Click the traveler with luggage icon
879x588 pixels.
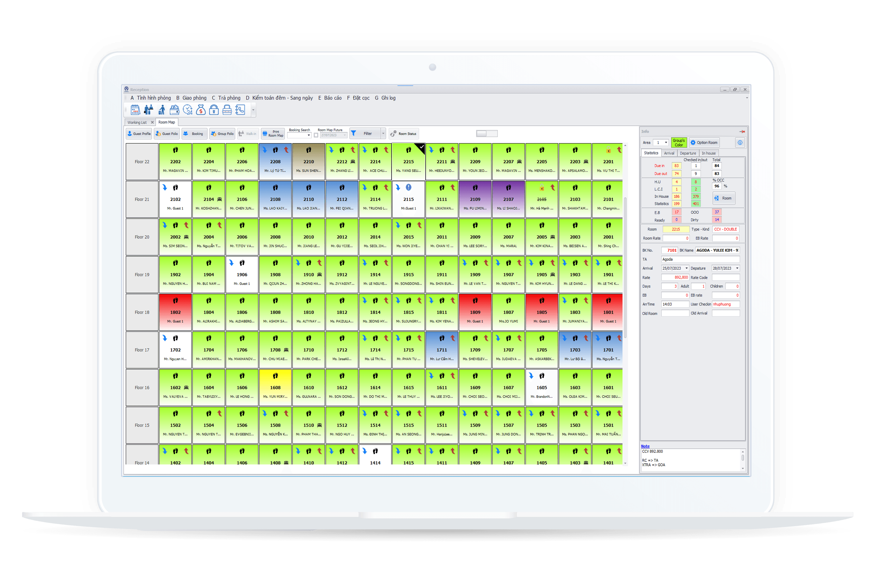[x=162, y=110]
